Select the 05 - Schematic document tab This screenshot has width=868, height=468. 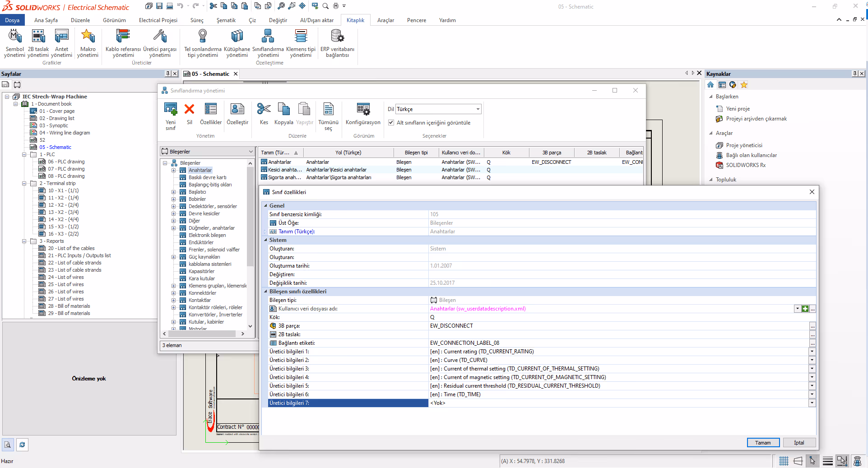pyautogui.click(x=211, y=74)
